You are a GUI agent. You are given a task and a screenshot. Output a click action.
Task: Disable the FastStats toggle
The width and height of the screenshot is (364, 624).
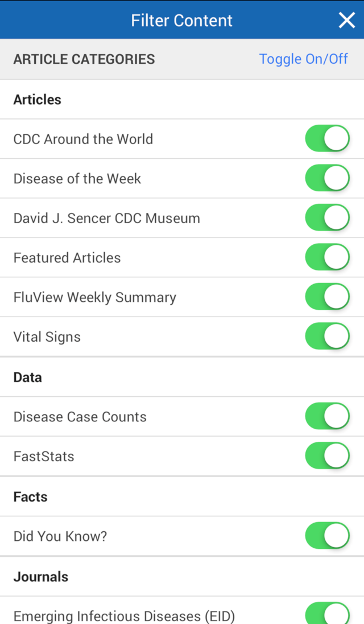point(327,456)
